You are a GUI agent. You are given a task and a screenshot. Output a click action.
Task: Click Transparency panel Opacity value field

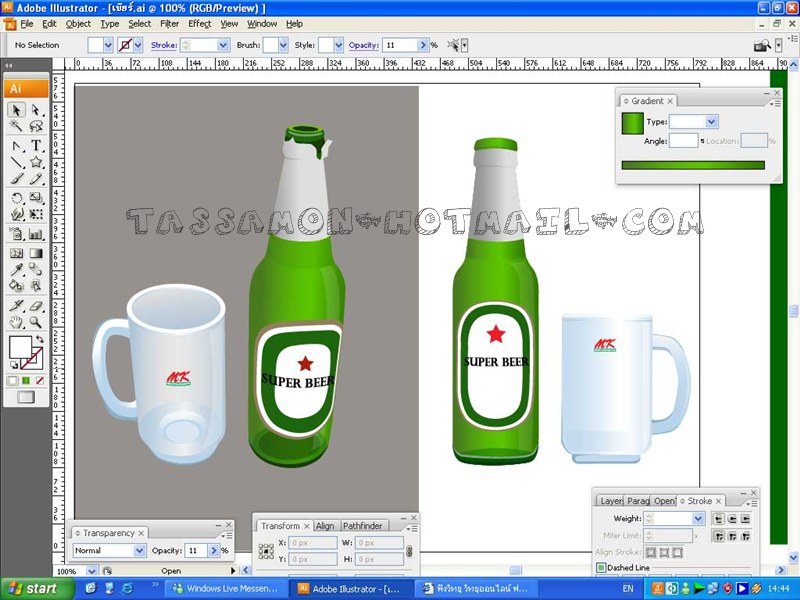coord(196,551)
